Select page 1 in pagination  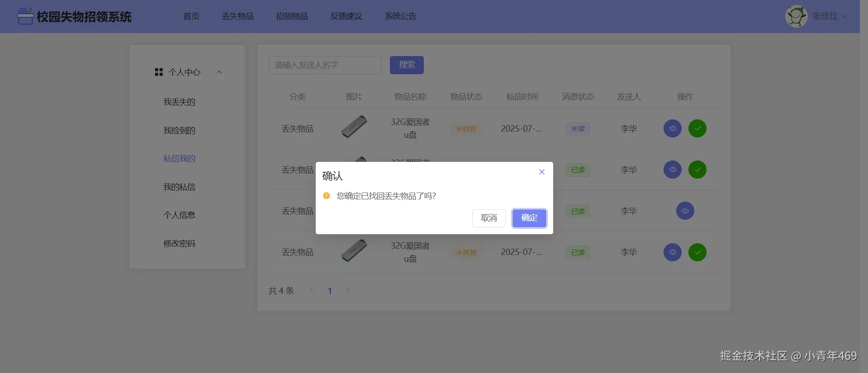(330, 291)
